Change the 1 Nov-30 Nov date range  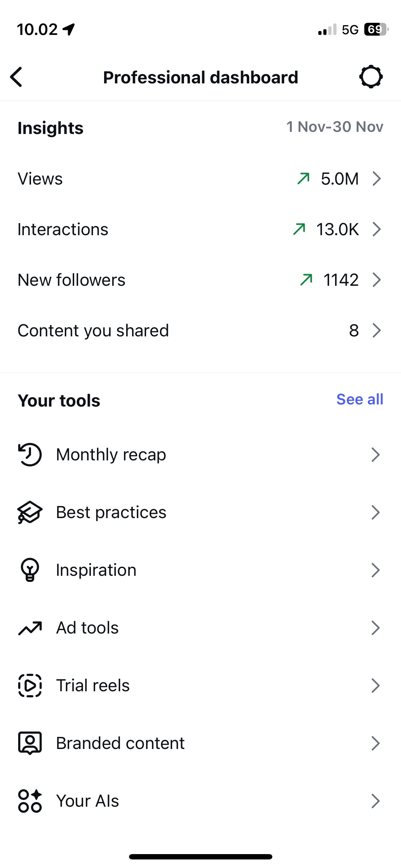click(335, 127)
